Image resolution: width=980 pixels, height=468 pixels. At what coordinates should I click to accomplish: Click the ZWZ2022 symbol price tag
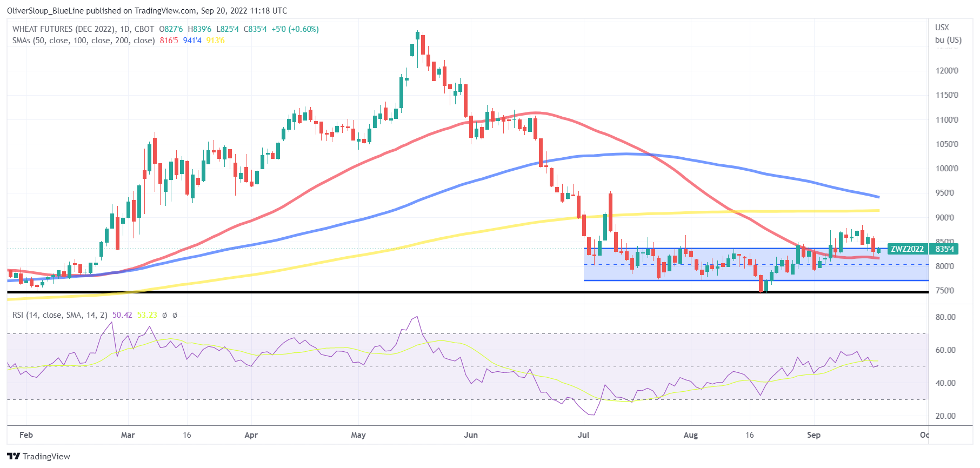tap(908, 249)
